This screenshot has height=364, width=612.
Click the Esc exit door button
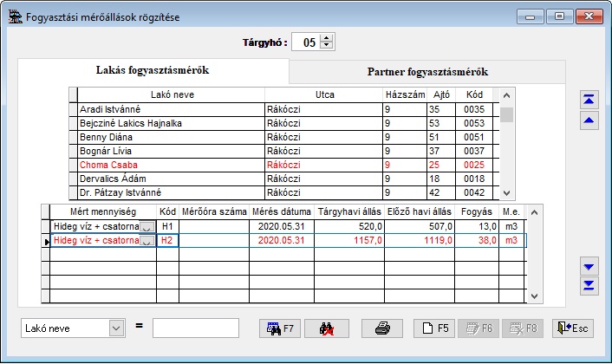pyautogui.click(x=574, y=328)
